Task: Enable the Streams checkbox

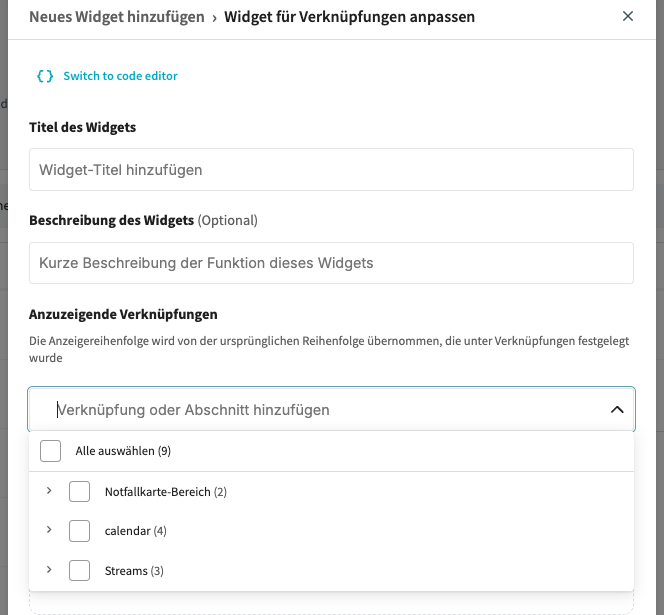Action: point(80,571)
